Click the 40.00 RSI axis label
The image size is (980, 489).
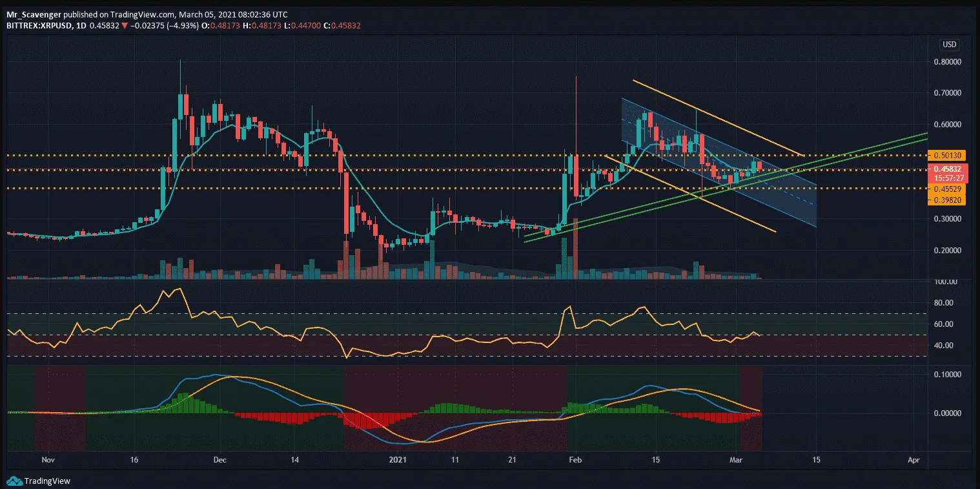[x=943, y=346]
